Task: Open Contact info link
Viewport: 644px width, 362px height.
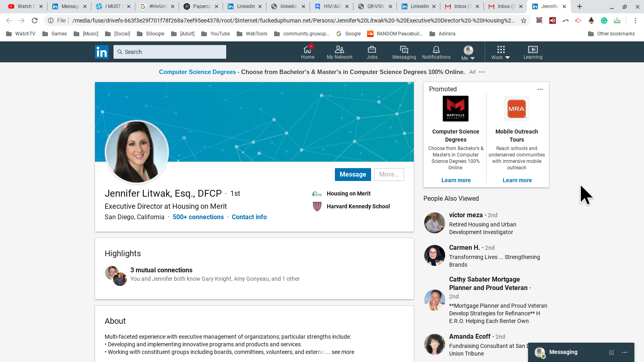Action: 249,217
